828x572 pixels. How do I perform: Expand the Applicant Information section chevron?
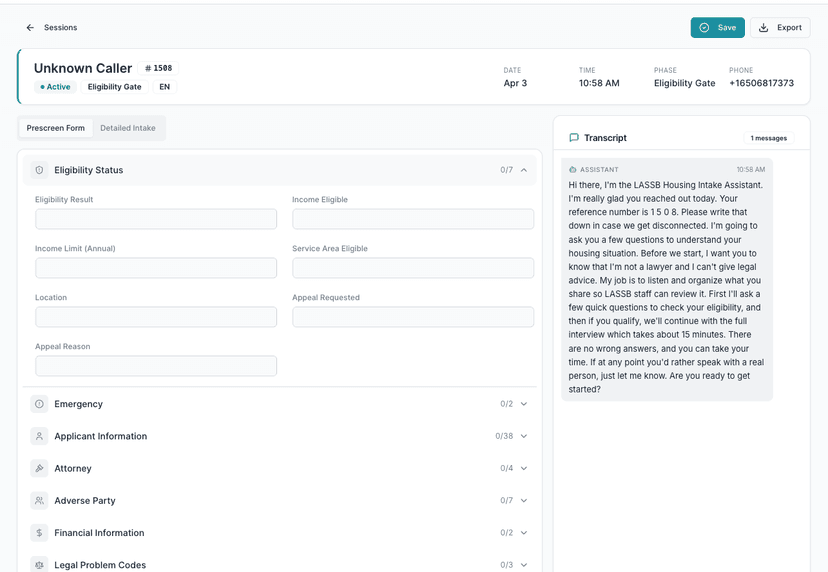tap(524, 436)
